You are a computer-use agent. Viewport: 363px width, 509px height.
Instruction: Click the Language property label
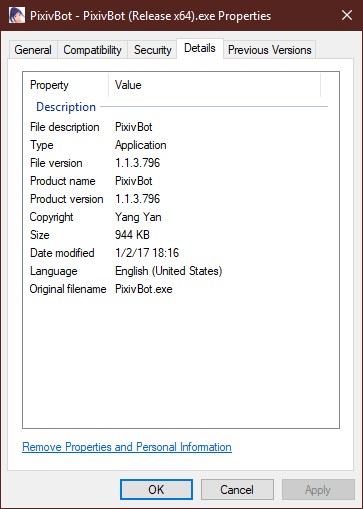54,271
